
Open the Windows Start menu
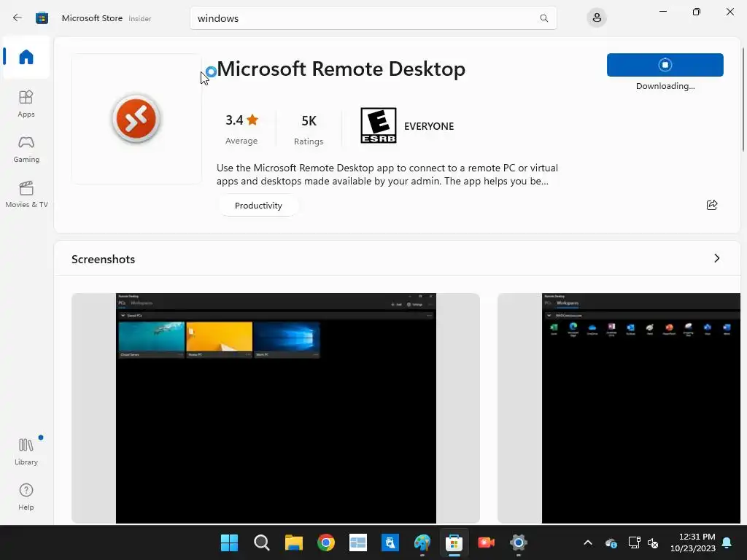click(x=229, y=542)
